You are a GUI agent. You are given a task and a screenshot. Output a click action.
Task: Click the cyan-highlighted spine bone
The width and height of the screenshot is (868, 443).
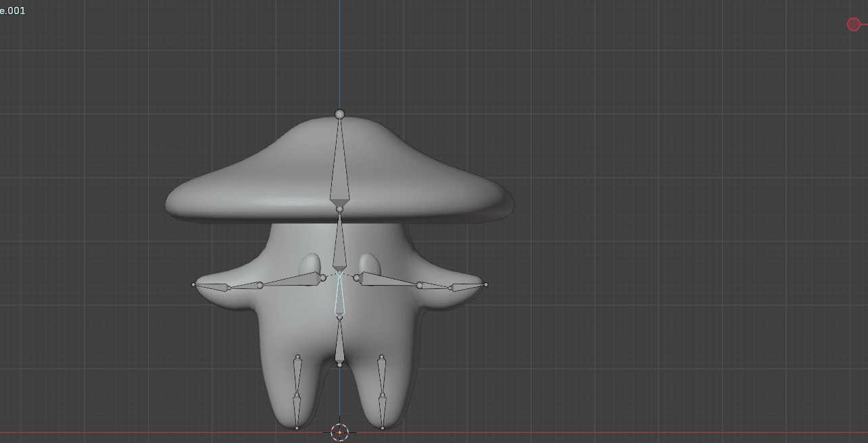(339, 297)
